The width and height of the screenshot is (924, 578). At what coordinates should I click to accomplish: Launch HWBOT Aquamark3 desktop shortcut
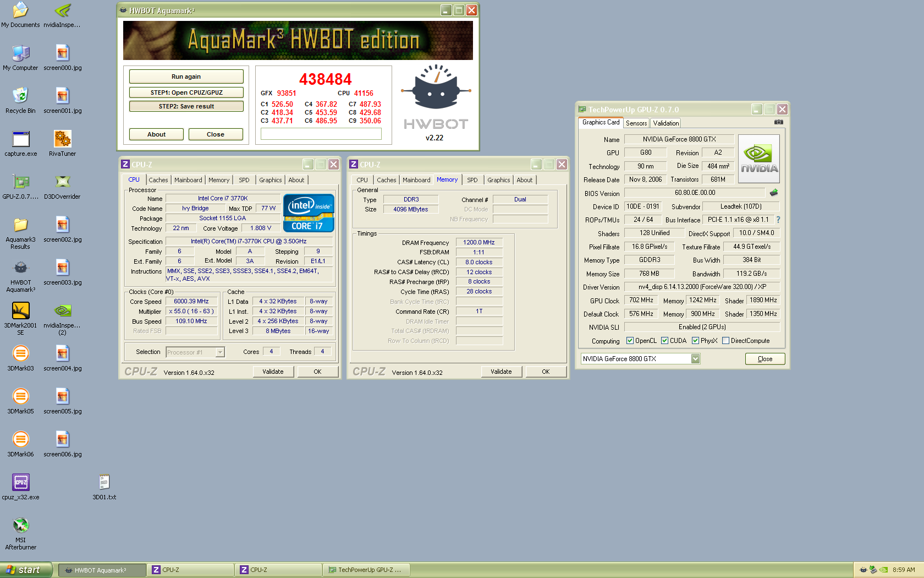click(20, 276)
